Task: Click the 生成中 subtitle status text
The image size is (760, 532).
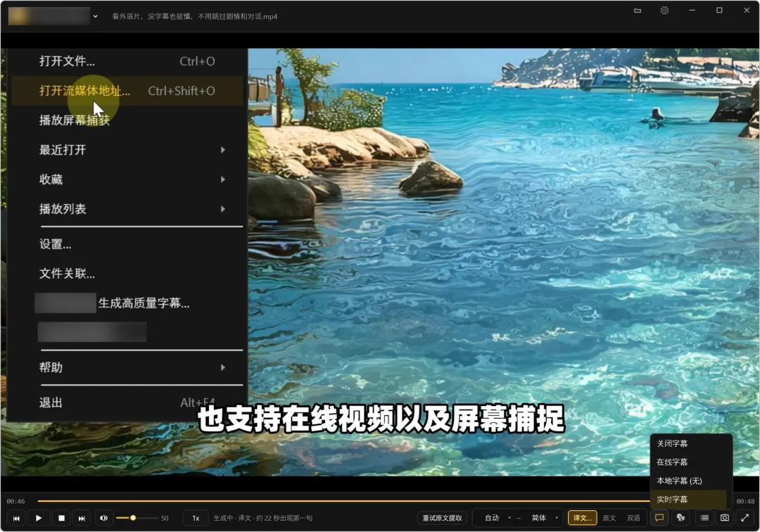Action: pos(263,518)
